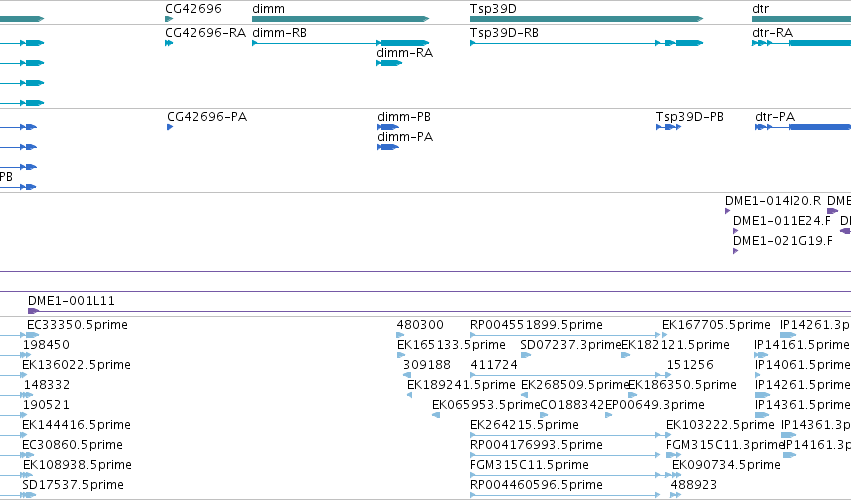Click the EK108938.5prime EST label

(x=77, y=465)
